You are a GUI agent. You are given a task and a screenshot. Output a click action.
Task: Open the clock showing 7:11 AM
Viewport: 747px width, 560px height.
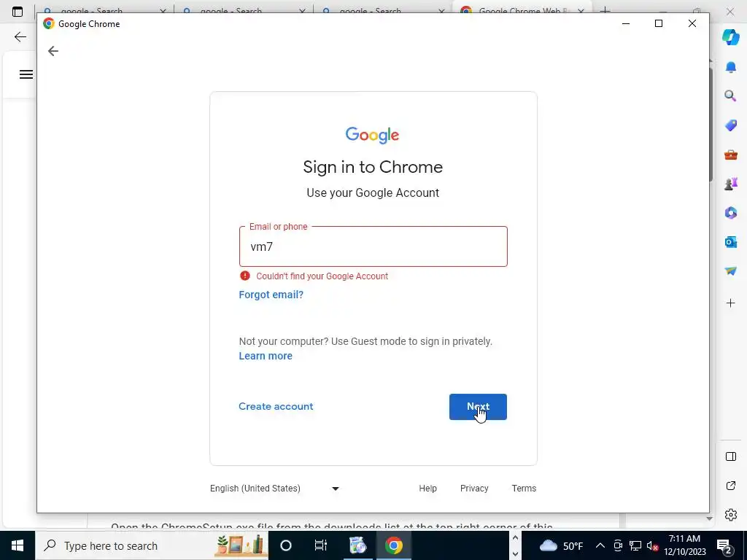point(684,545)
